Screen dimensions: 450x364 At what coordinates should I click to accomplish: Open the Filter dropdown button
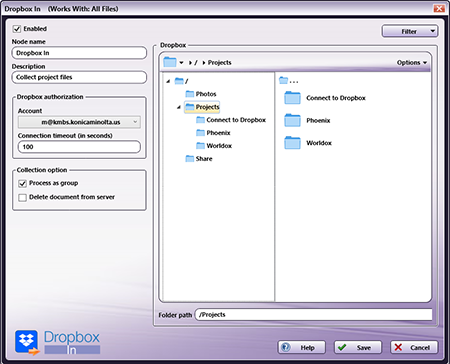pyautogui.click(x=410, y=31)
